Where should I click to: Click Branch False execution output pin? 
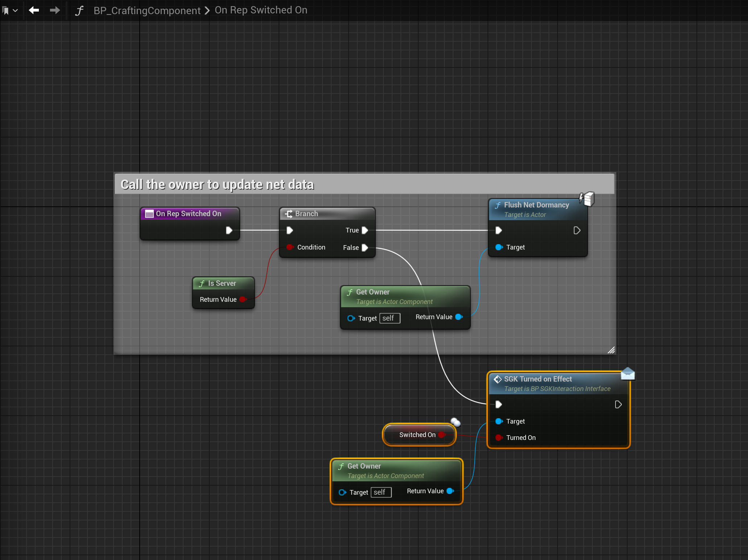pyautogui.click(x=365, y=248)
